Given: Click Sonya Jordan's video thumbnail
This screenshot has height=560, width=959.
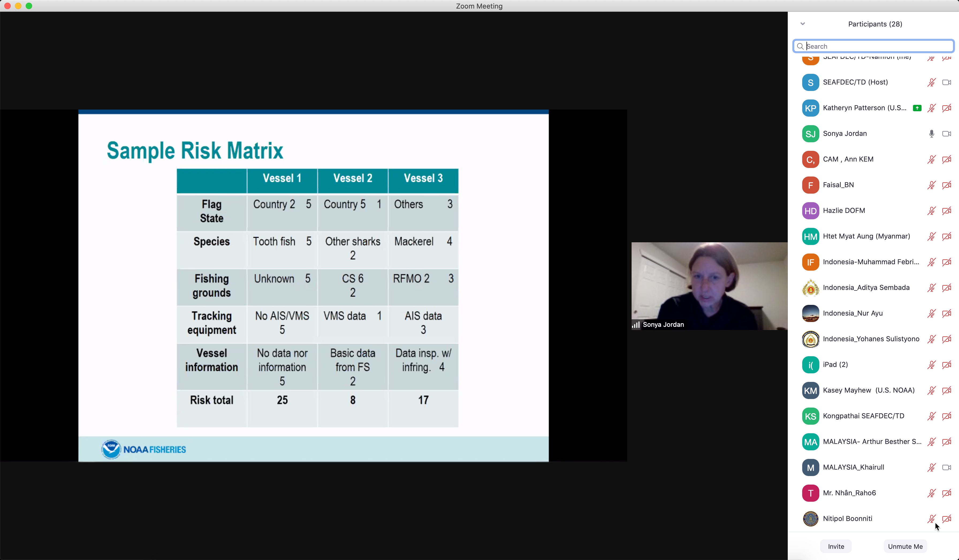Looking at the screenshot, I should coord(709,285).
